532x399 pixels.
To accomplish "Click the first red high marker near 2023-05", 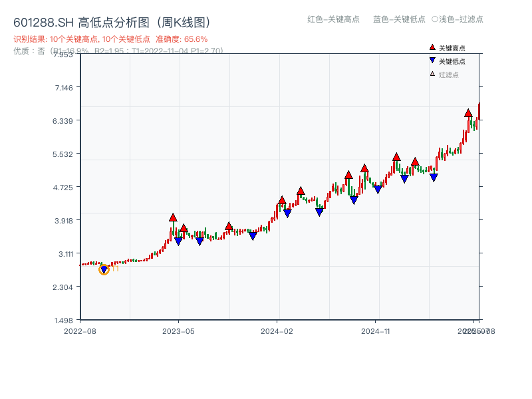I will tap(173, 217).
